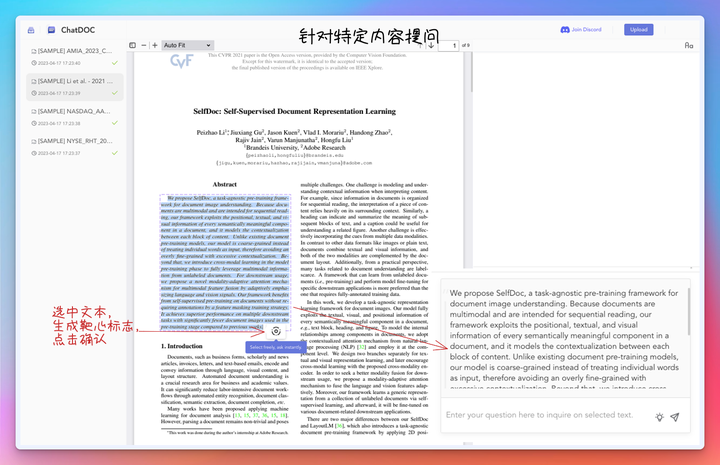
Task: Toggle the PDF sidebar panel icon
Action: pos(132,45)
